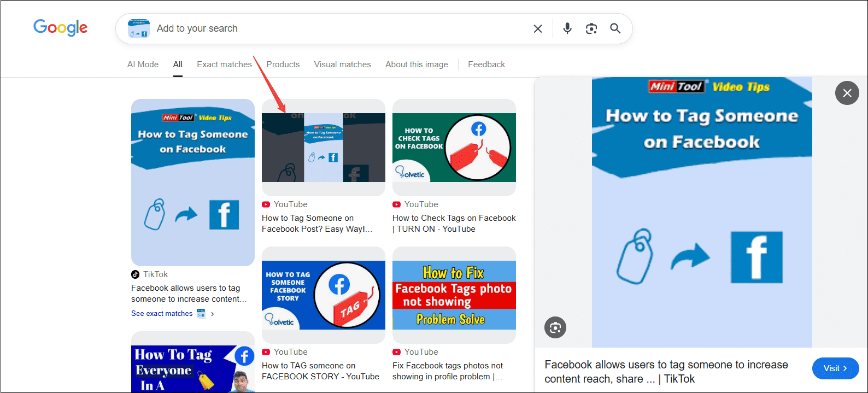The height and width of the screenshot is (393, 868).
Task: Select the Products tab
Action: point(283,64)
